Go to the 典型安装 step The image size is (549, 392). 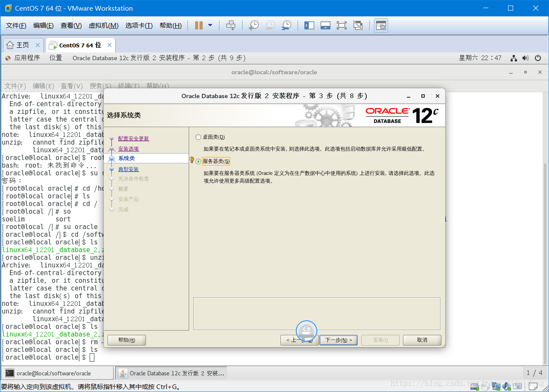(x=128, y=169)
